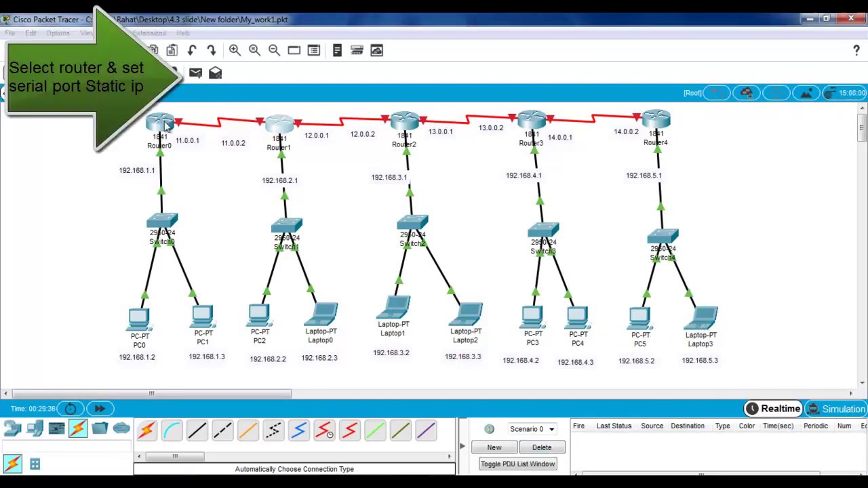
Task: Choose automatic connection type lightning icon
Action: coord(146,430)
